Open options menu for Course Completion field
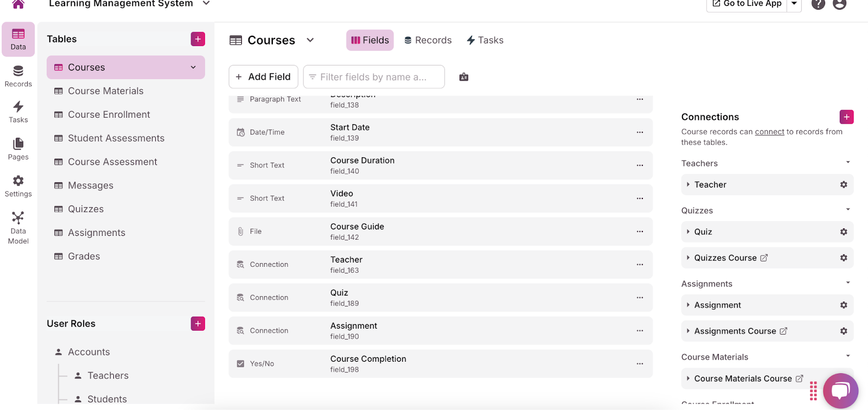868x410 pixels. pos(640,364)
